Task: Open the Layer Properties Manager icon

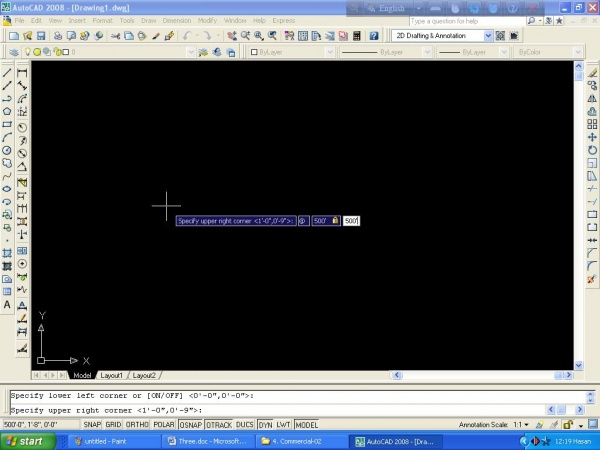Action: click(x=14, y=52)
